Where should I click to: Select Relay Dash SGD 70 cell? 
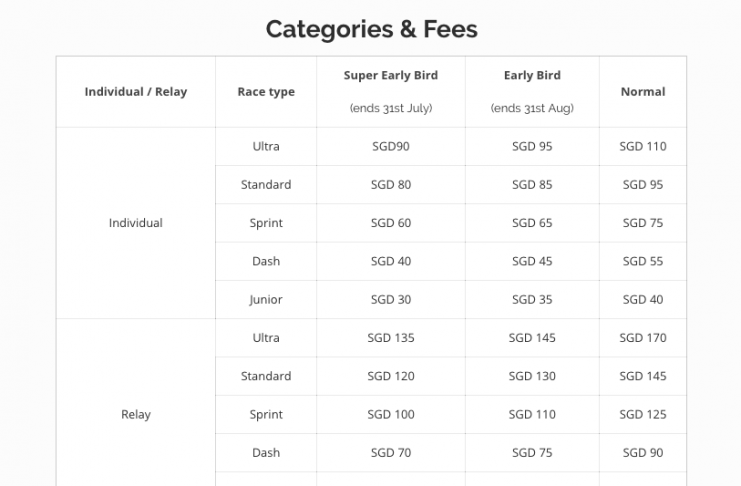click(391, 452)
